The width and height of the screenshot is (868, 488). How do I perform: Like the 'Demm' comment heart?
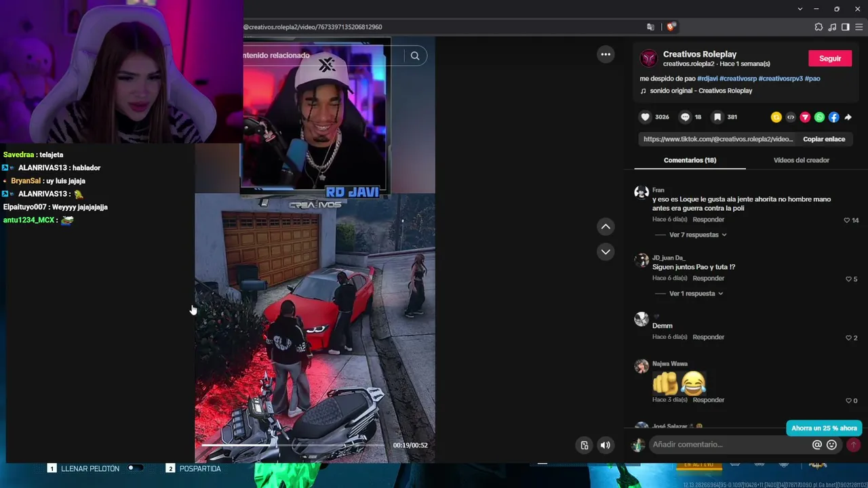pyautogui.click(x=848, y=338)
